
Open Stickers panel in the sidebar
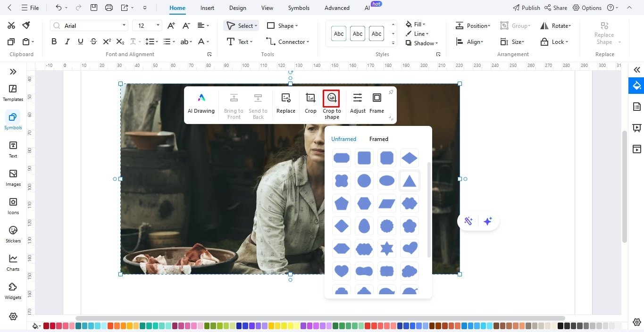(x=13, y=234)
